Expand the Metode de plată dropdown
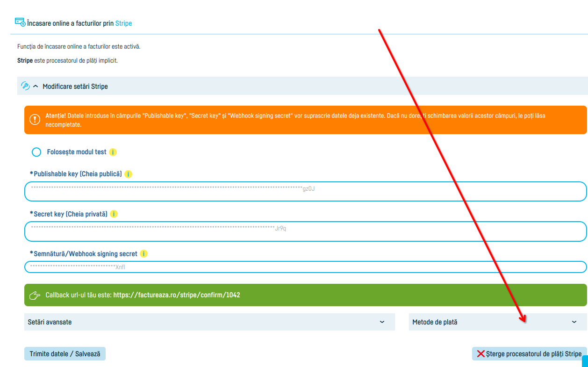Viewport: 588px width, 367px height. click(x=574, y=322)
